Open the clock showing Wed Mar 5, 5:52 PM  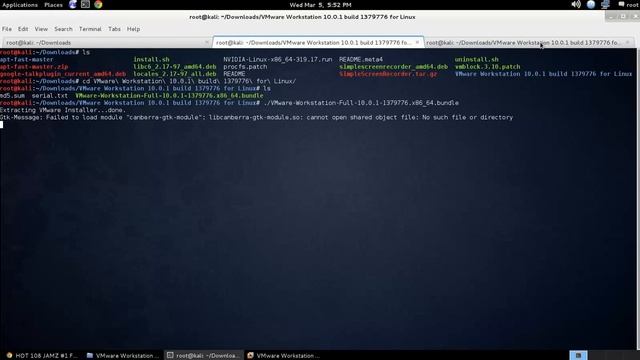point(320,5)
